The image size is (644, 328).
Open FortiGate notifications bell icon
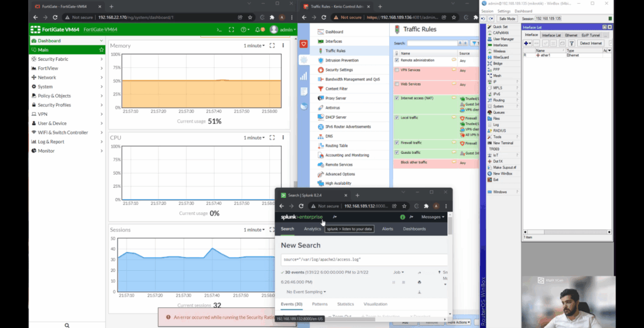click(x=257, y=30)
